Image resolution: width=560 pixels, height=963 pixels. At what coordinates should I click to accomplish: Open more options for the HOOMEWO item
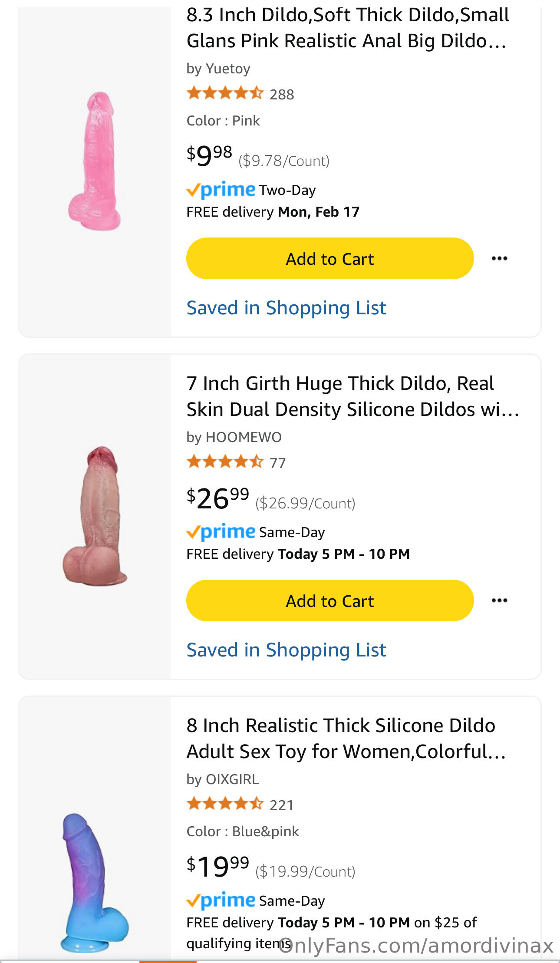pos(499,601)
